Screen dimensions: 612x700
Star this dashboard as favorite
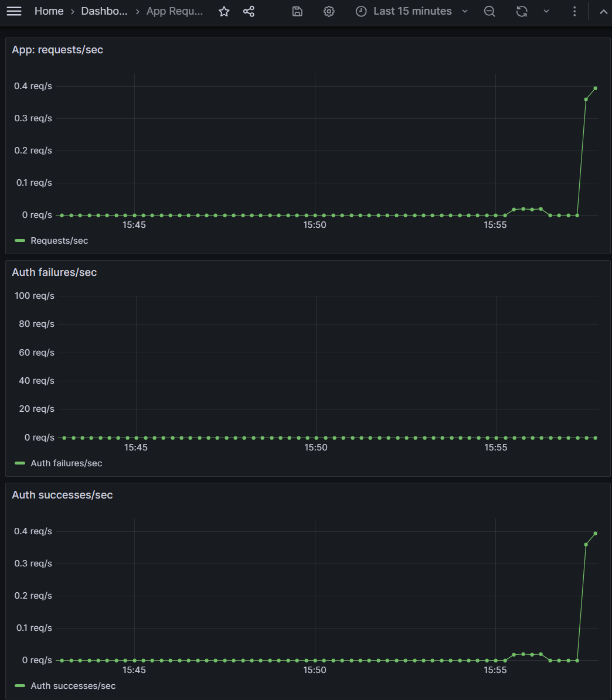223,11
